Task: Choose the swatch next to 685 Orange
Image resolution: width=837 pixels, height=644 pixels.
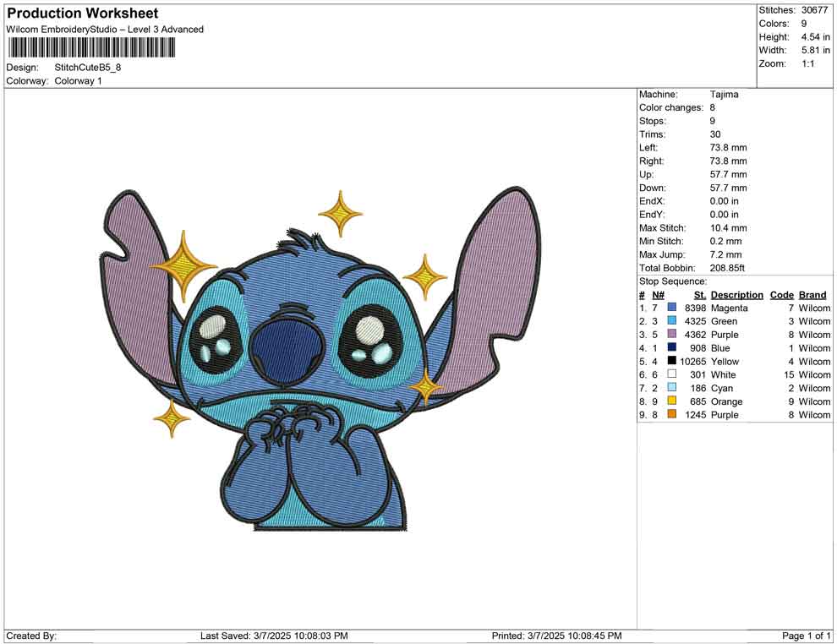Action: coord(672,401)
